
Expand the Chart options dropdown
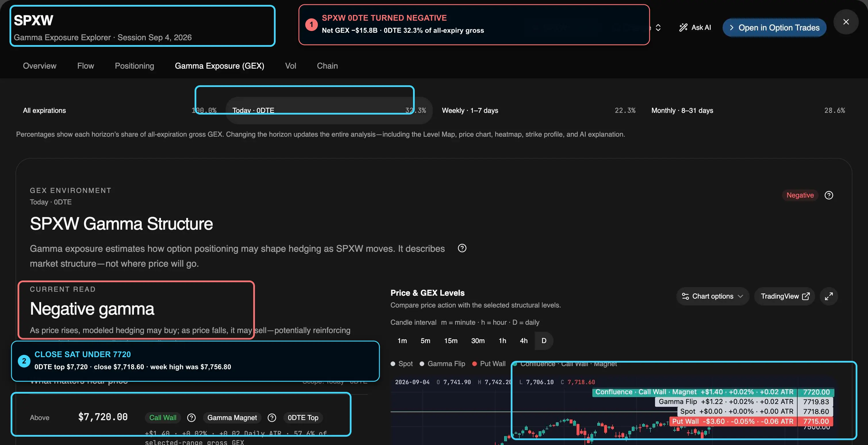(x=713, y=296)
